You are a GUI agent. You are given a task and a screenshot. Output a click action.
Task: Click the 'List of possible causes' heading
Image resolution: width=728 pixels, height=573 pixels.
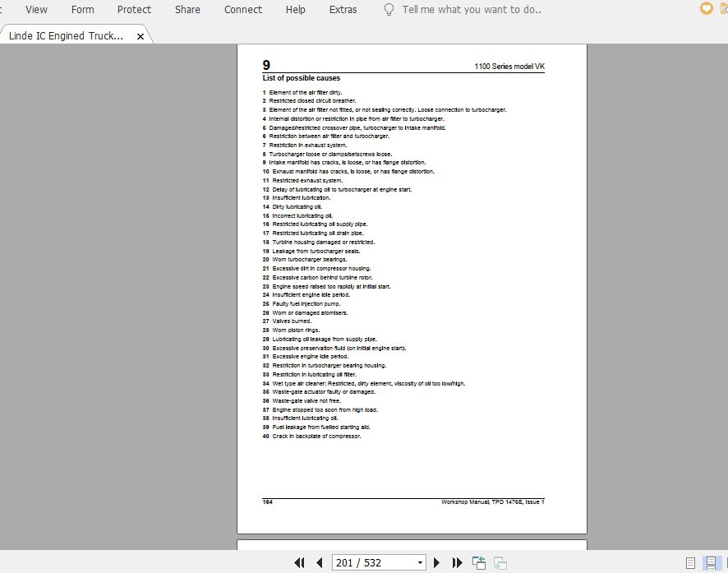(x=302, y=78)
